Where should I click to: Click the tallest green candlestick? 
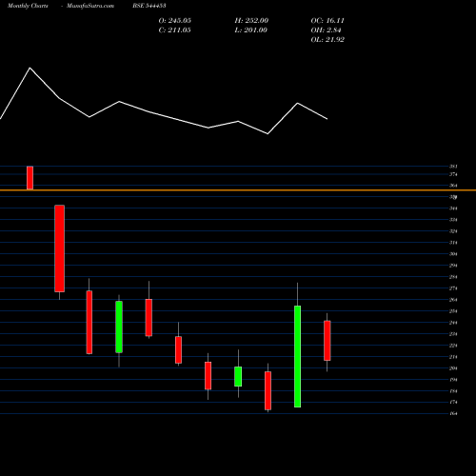tap(297, 356)
